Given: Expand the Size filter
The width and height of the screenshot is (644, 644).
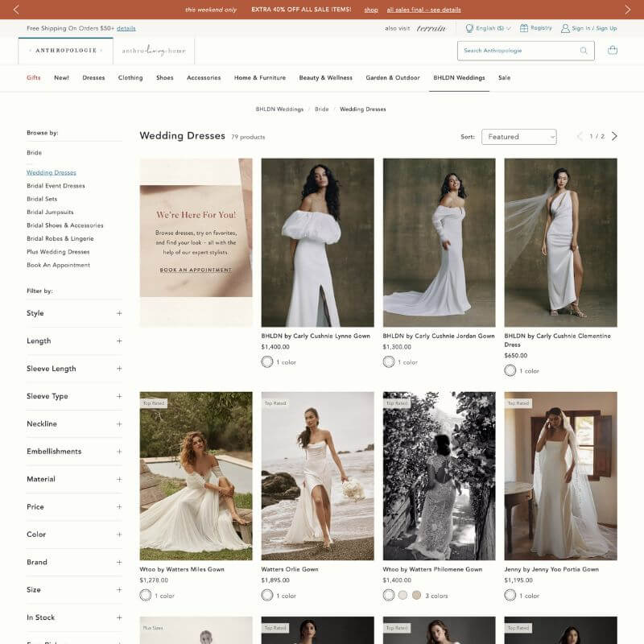Looking at the screenshot, I should point(74,590).
